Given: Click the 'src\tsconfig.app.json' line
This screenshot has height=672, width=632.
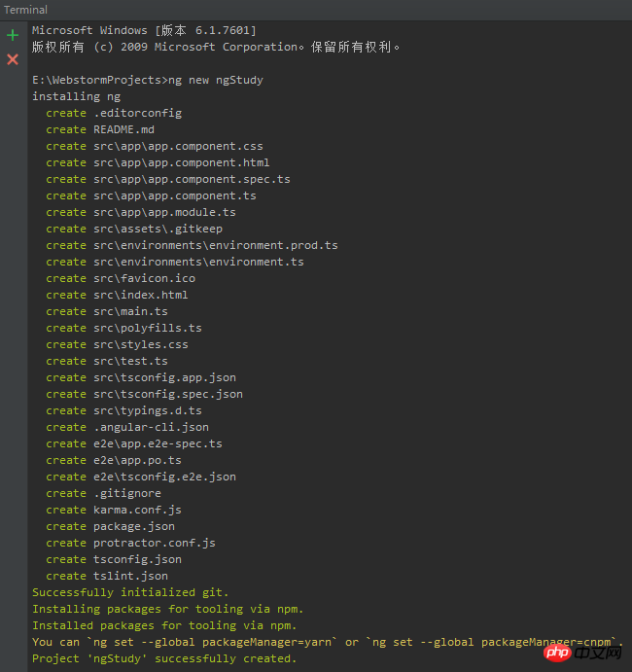Looking at the screenshot, I should pyautogui.click(x=141, y=377).
